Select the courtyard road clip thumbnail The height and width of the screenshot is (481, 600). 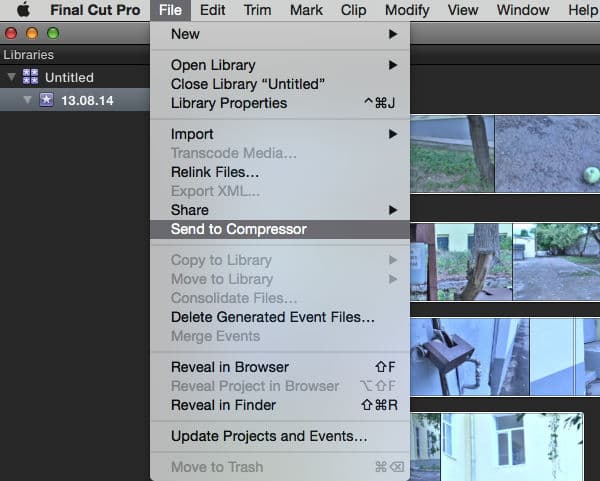pos(556,262)
